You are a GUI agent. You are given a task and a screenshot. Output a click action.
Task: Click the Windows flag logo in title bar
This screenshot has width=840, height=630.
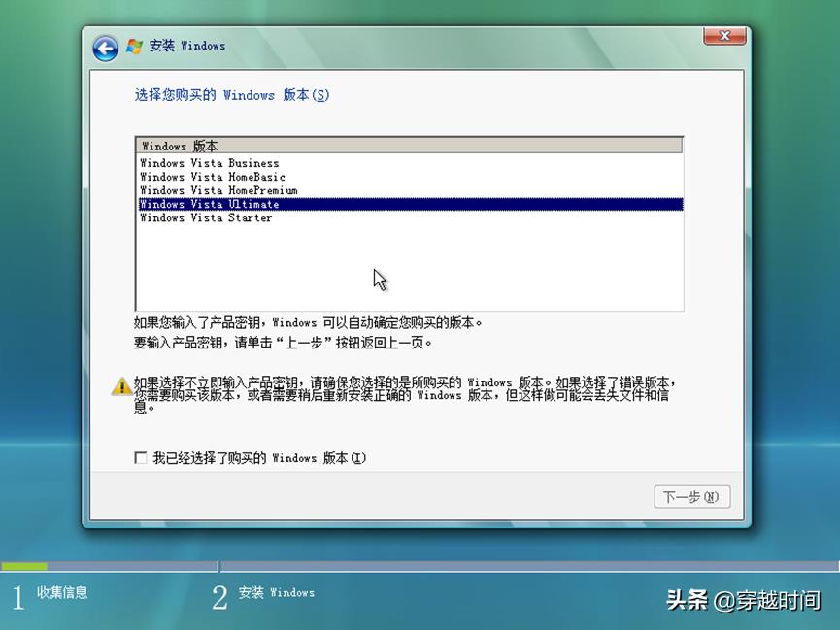134,47
